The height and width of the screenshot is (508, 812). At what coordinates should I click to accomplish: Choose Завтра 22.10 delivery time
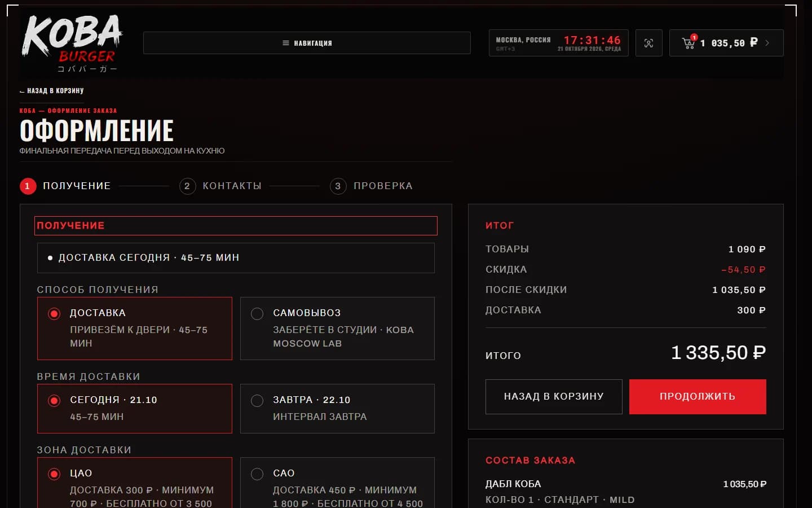click(x=337, y=409)
